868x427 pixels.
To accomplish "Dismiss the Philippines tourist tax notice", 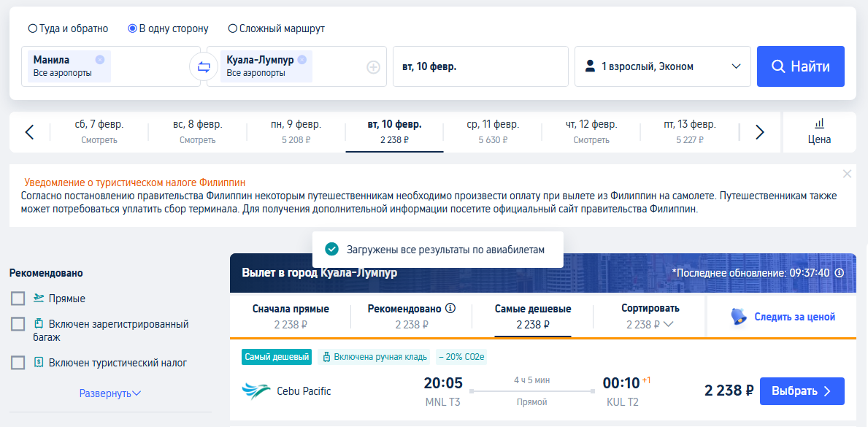I will point(847,174).
